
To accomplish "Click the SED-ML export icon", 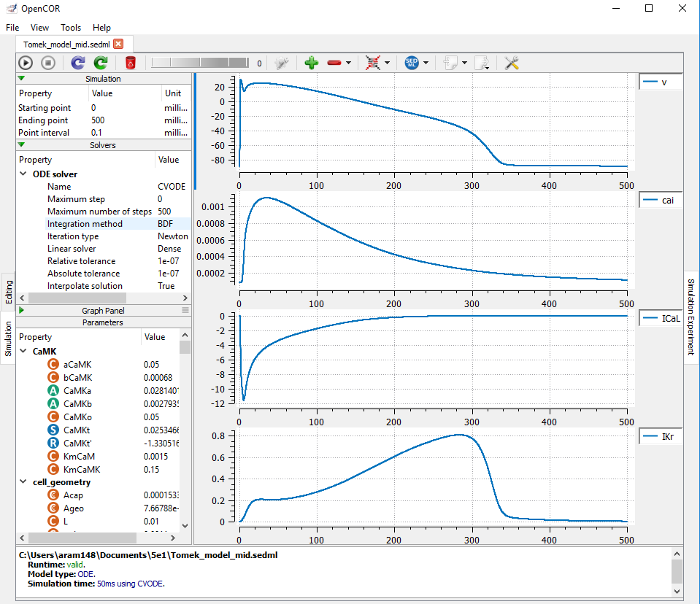I will (412, 63).
